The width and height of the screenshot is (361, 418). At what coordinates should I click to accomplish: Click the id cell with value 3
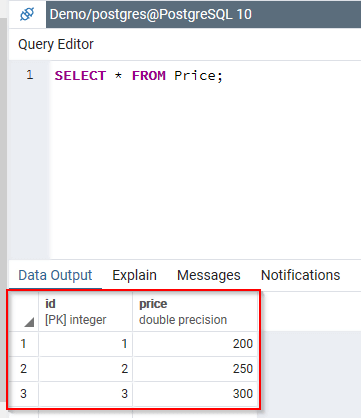(x=86, y=394)
